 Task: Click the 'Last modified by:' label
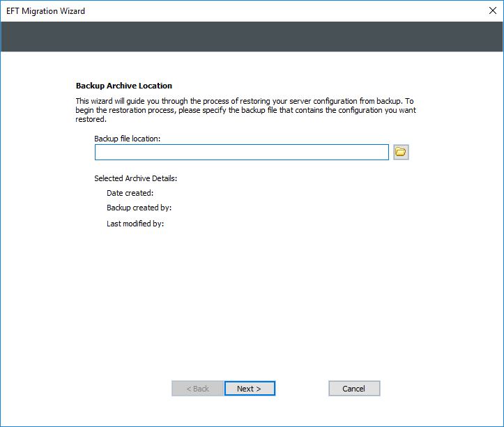tap(135, 224)
